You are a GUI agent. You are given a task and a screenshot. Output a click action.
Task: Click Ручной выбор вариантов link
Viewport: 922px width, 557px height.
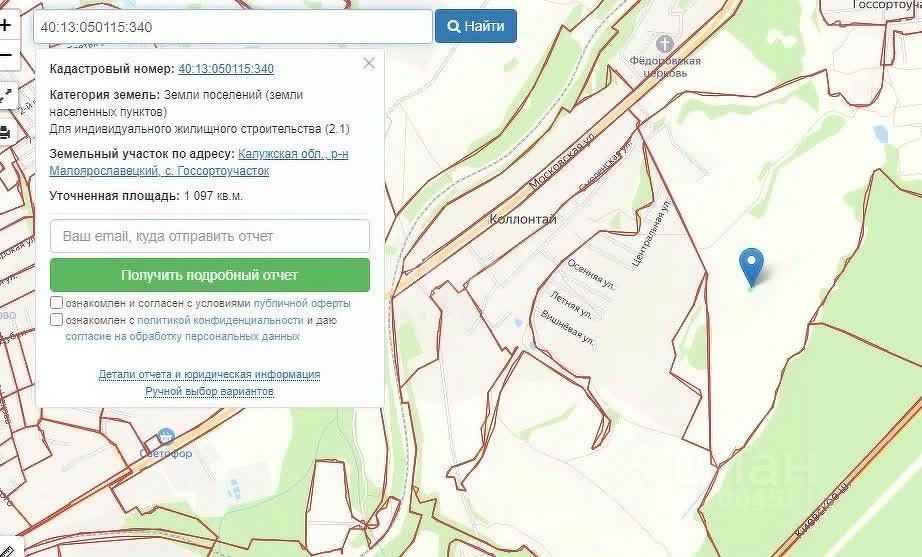(x=209, y=391)
